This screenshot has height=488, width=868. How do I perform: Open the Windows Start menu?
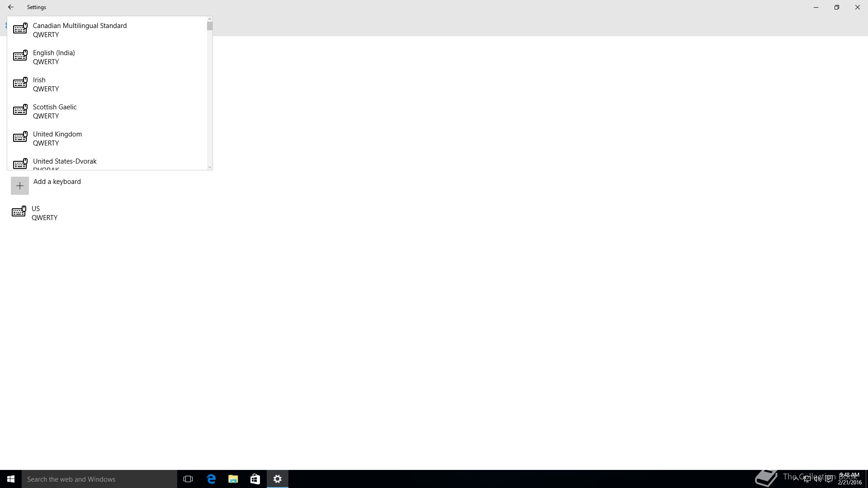(x=11, y=479)
